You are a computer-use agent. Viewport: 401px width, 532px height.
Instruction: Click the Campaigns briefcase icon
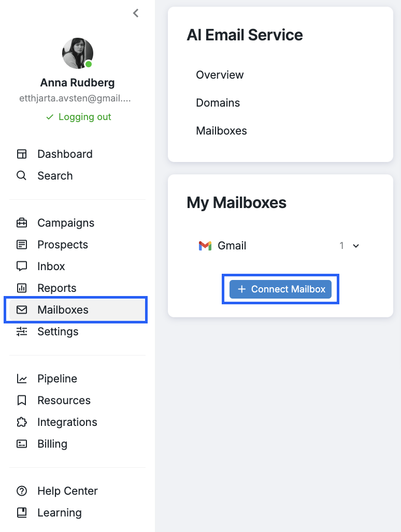pos(22,223)
